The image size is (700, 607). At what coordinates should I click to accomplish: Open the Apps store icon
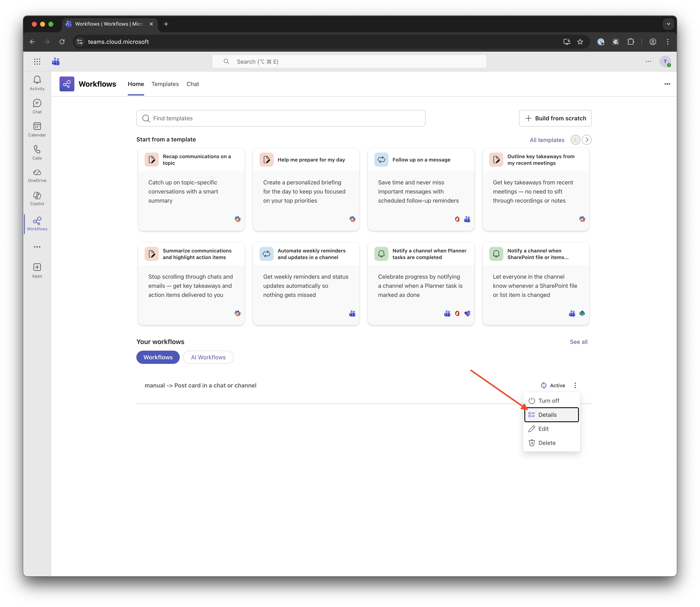point(37,271)
